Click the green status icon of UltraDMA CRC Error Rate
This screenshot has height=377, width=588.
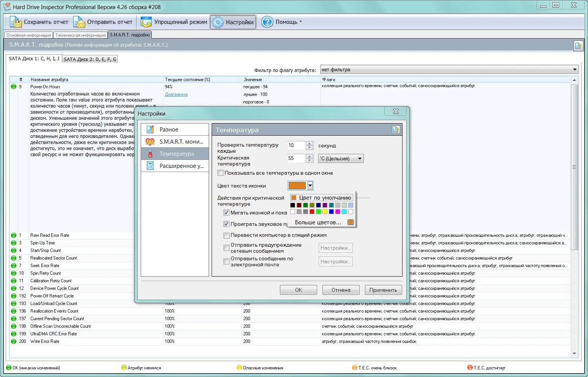(x=14, y=334)
